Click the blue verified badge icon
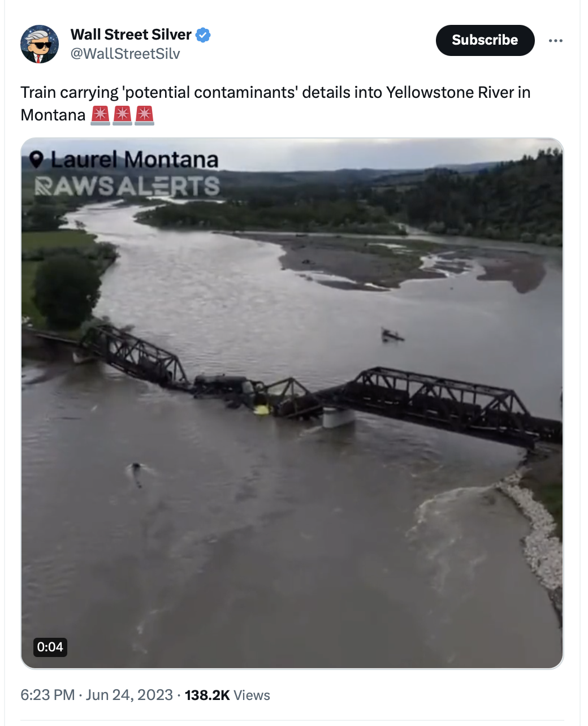Viewport: 588px width, 726px height. click(x=203, y=35)
